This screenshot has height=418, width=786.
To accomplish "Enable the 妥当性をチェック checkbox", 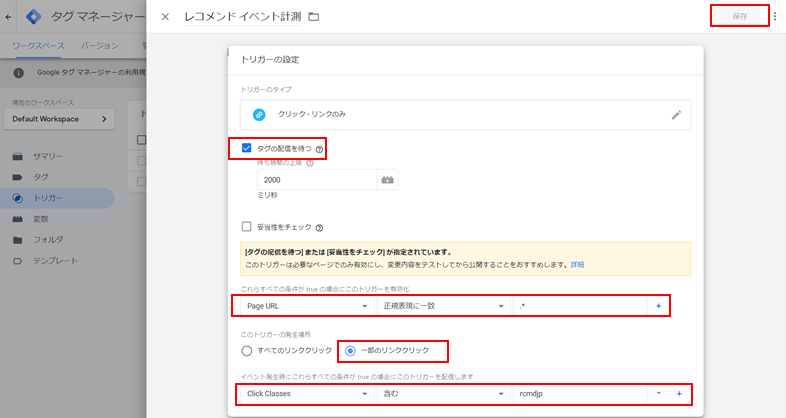I will tap(246, 227).
